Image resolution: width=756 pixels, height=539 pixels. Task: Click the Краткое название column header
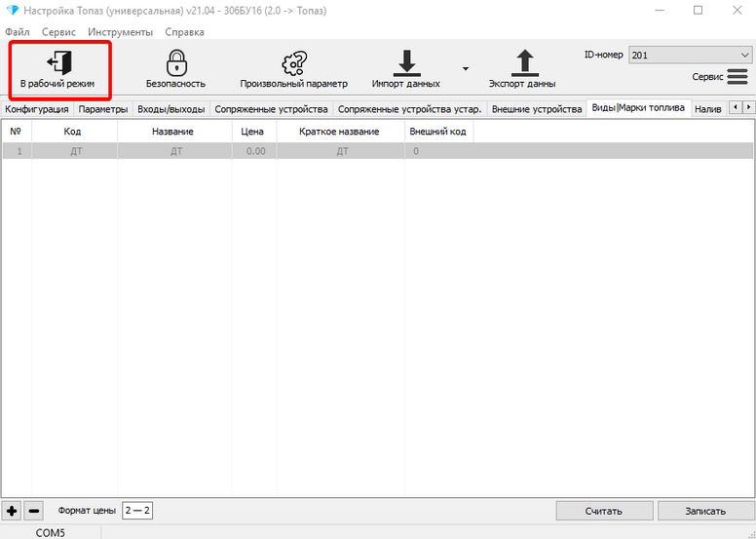coord(340,132)
